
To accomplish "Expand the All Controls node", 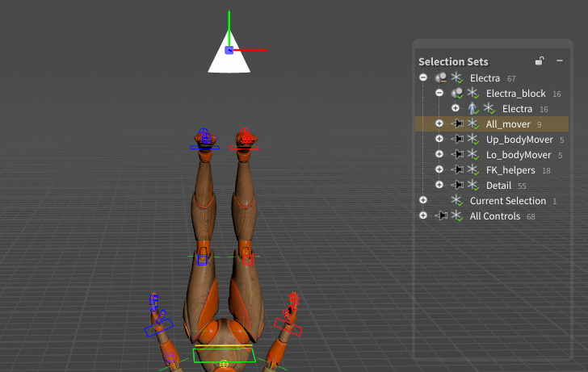I will [423, 215].
